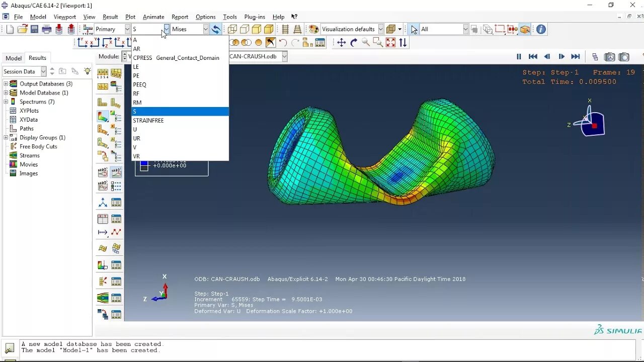This screenshot has width=644, height=362.
Task: Click the Field Output toolbar icon
Action: click(x=88, y=29)
